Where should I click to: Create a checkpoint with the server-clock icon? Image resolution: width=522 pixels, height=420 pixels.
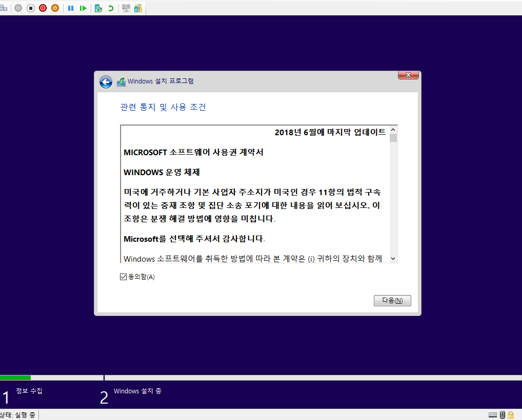pos(98,8)
